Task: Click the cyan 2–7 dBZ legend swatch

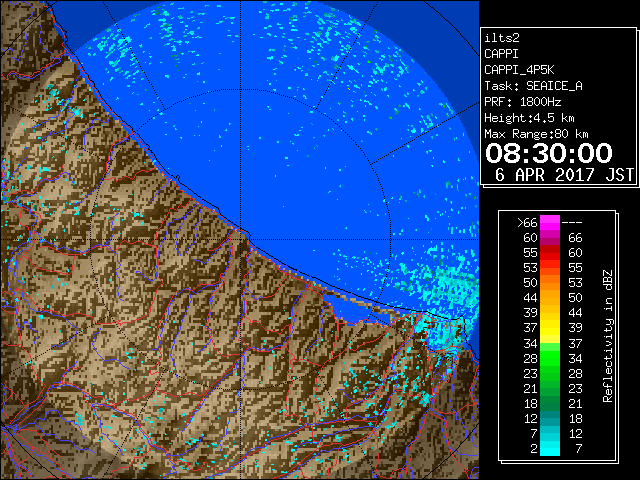Action: (550, 448)
